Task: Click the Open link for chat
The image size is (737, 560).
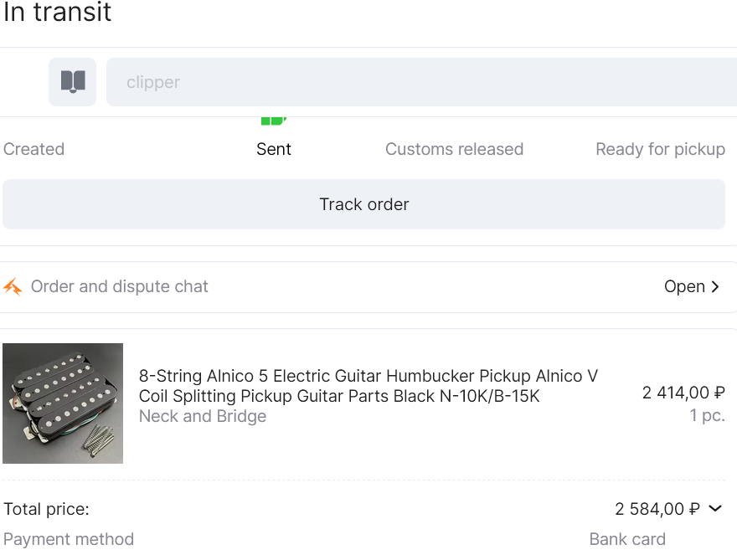Action: tap(684, 286)
